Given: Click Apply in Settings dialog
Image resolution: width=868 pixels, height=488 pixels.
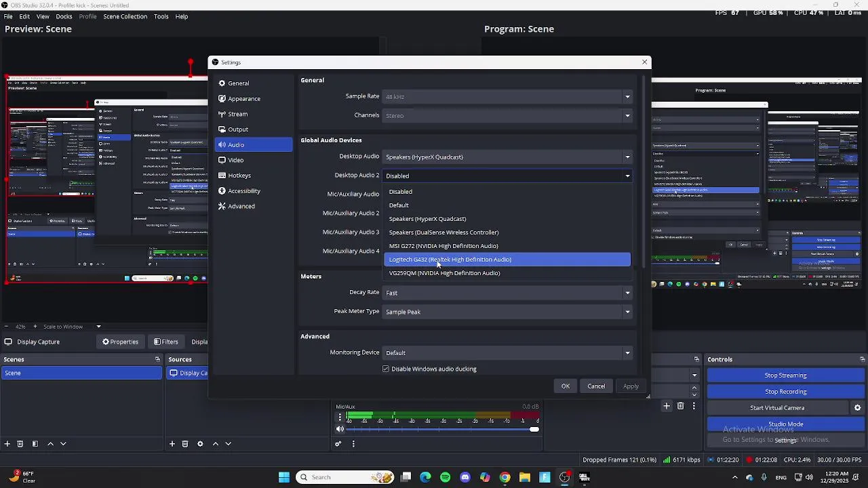Looking at the screenshot, I should click(631, 386).
